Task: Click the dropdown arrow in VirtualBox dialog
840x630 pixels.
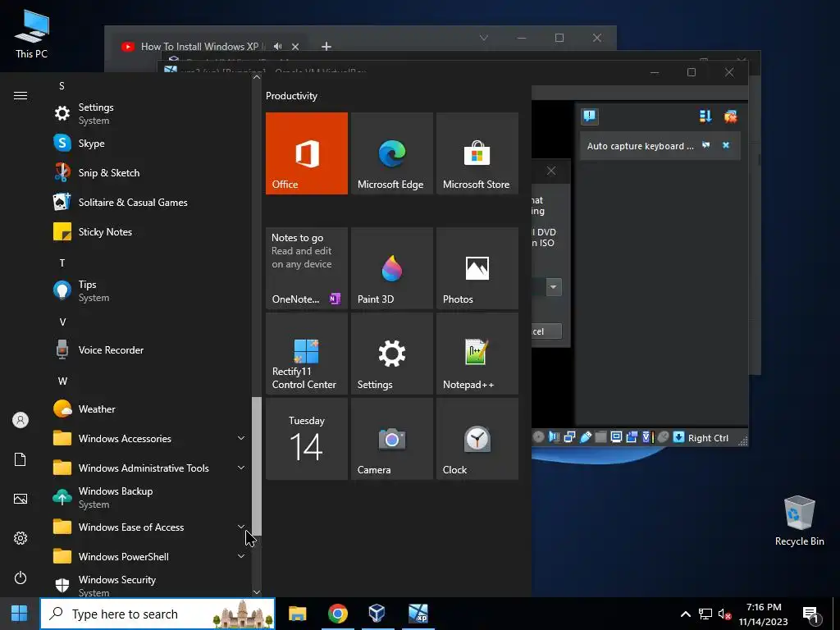Action: [x=554, y=287]
